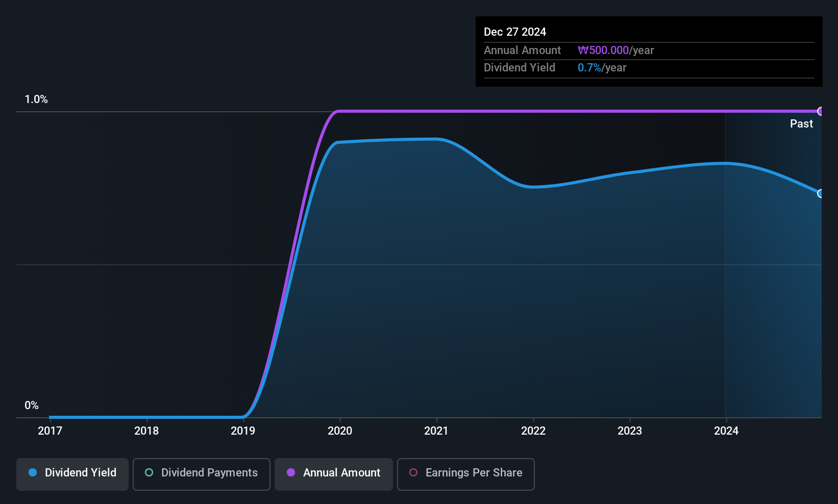838x504 pixels.
Task: Click the pink Earnings Per Share circle
Action: 413,472
